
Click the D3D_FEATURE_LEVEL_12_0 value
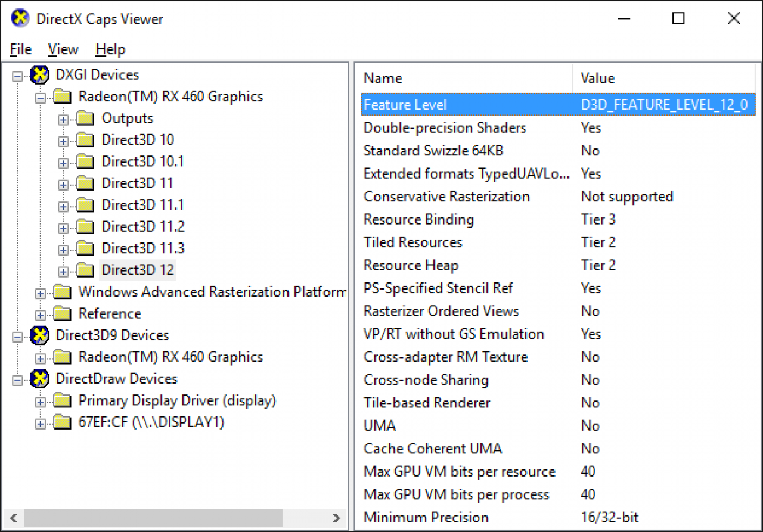pyautogui.click(x=664, y=105)
